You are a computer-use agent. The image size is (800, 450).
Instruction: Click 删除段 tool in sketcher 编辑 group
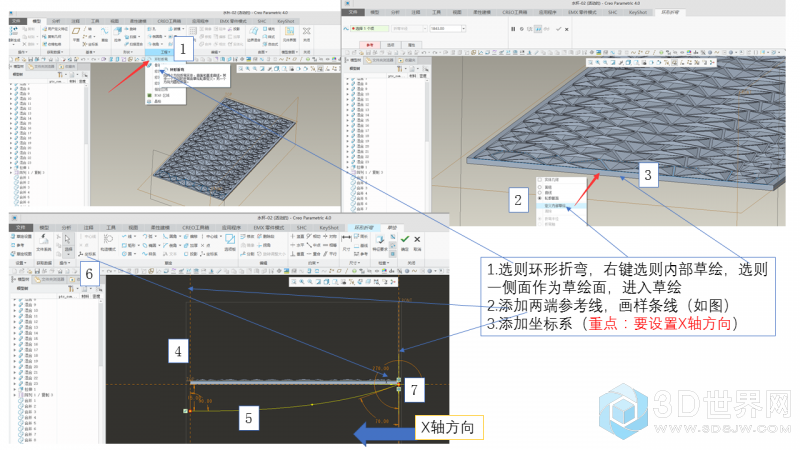tap(266, 236)
